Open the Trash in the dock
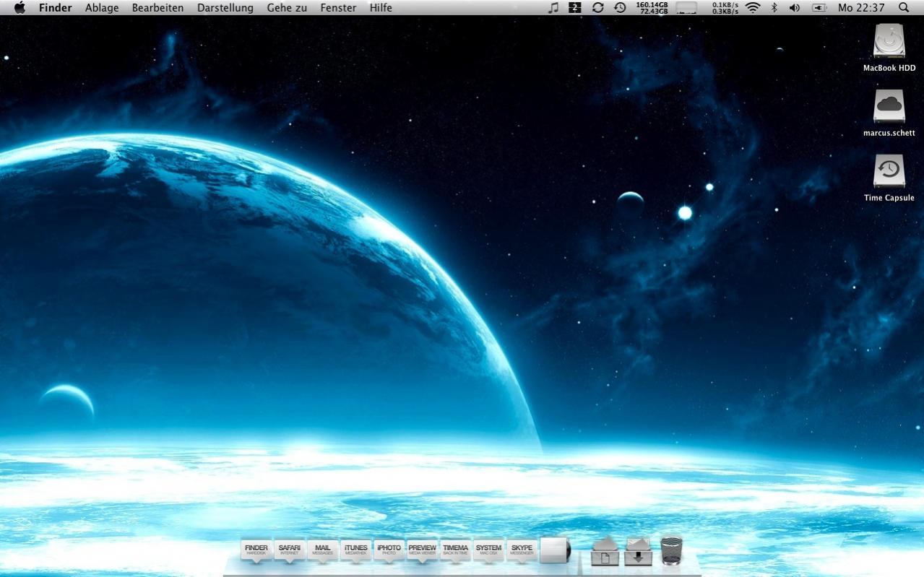924x577 pixels. pyautogui.click(x=671, y=551)
